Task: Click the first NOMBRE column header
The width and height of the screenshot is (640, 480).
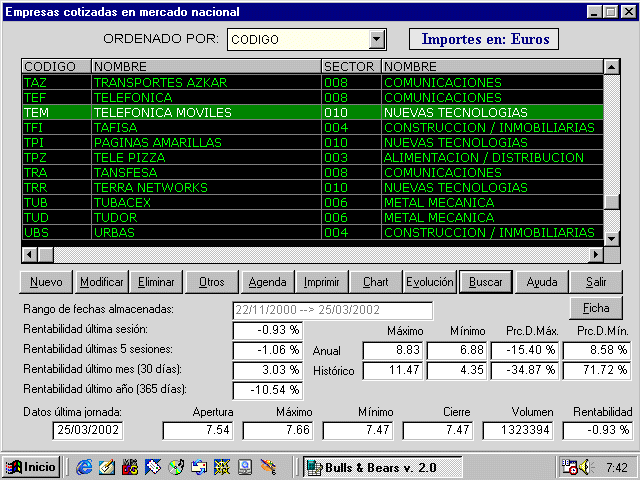Action: point(207,66)
